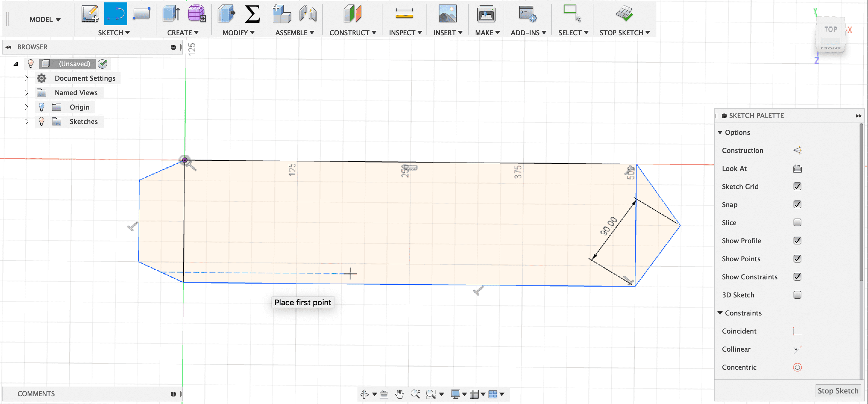This screenshot has width=868, height=404.
Task: Expand the Document Settings tree node
Action: (26, 79)
